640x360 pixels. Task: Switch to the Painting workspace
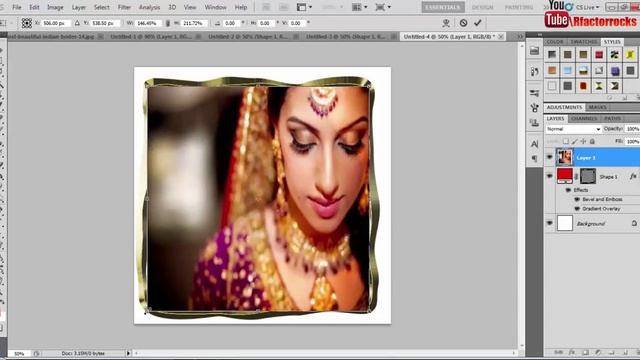point(519,7)
